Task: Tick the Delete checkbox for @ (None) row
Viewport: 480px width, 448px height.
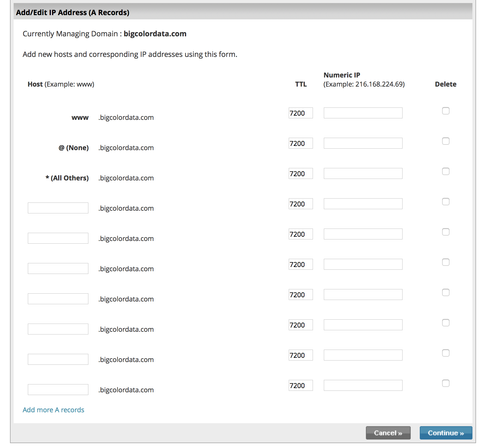Action: (445, 141)
